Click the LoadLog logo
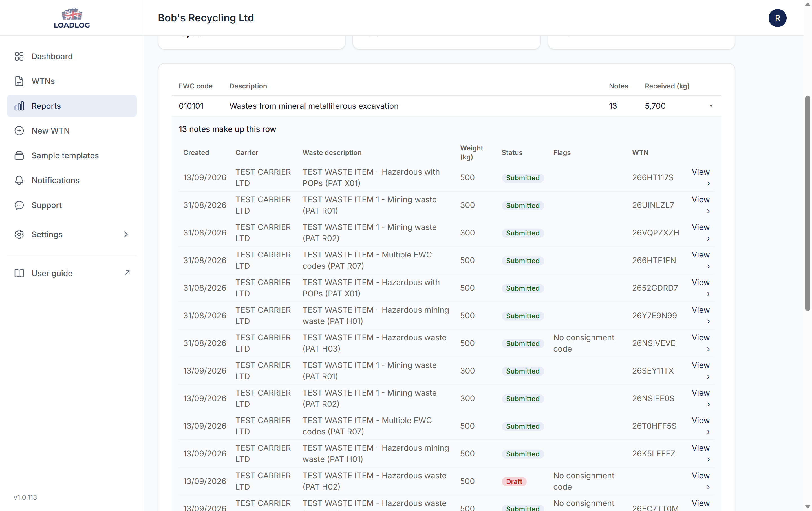 pyautogui.click(x=72, y=18)
